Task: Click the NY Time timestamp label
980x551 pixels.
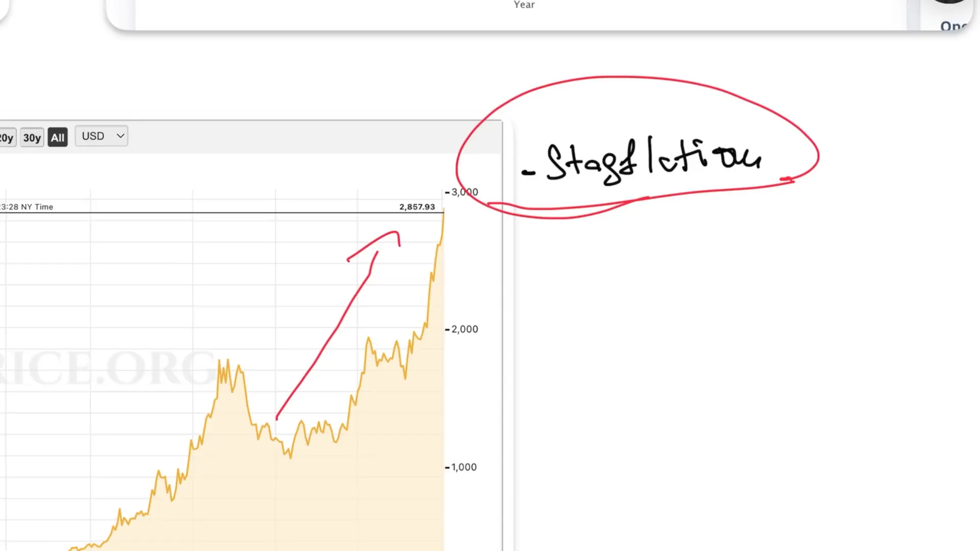Action: [x=27, y=207]
